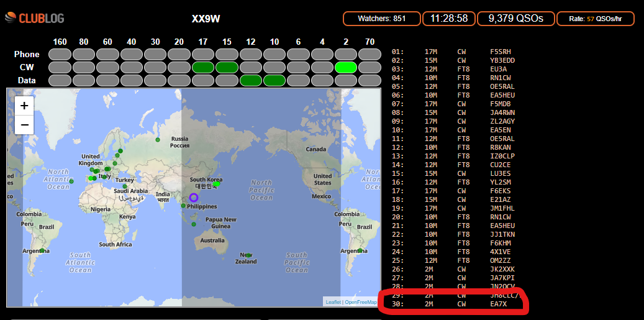Select the purple circle station marker on map
Image resolution: width=644 pixels, height=320 pixels.
tap(194, 198)
